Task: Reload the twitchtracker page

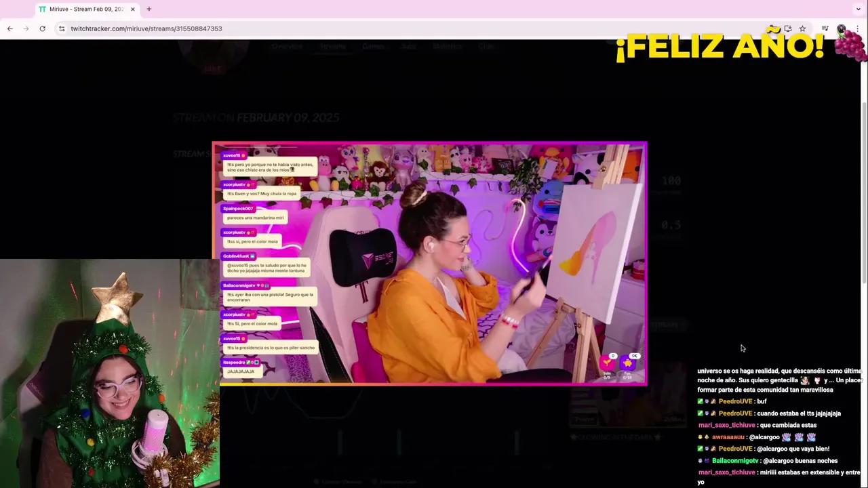Action: coord(42,28)
